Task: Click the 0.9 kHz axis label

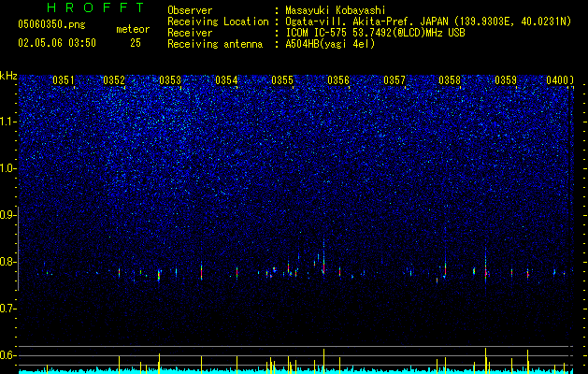Action: click(x=7, y=215)
